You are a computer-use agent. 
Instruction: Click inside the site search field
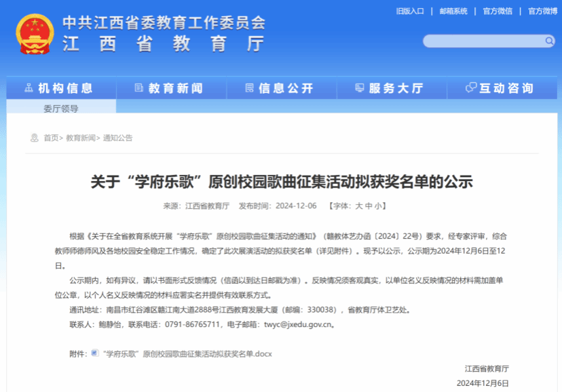click(x=482, y=41)
